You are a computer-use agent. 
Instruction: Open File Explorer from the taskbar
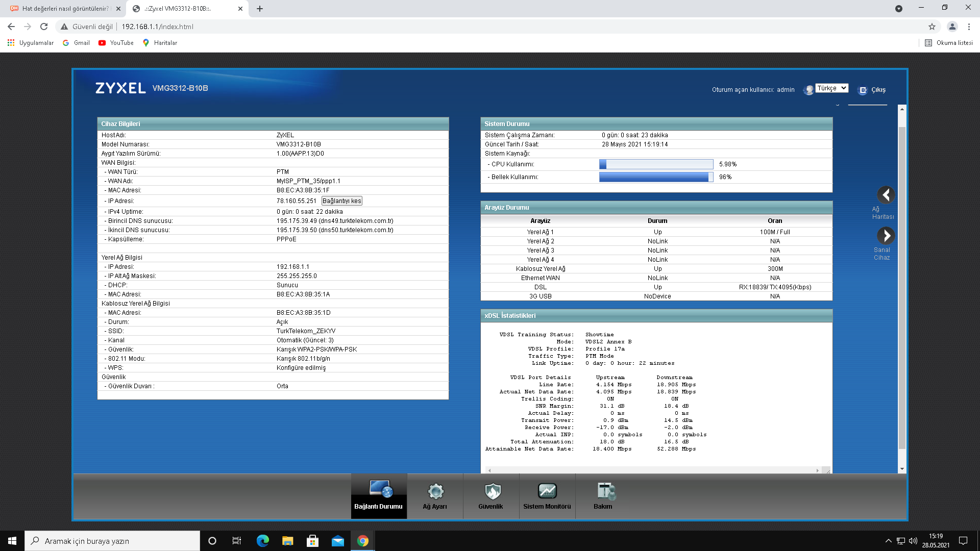(x=287, y=541)
